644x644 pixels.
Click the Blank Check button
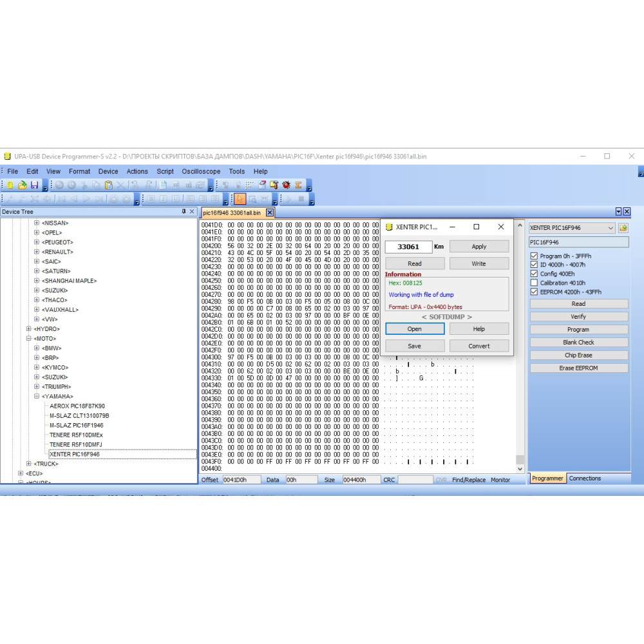[x=579, y=342]
